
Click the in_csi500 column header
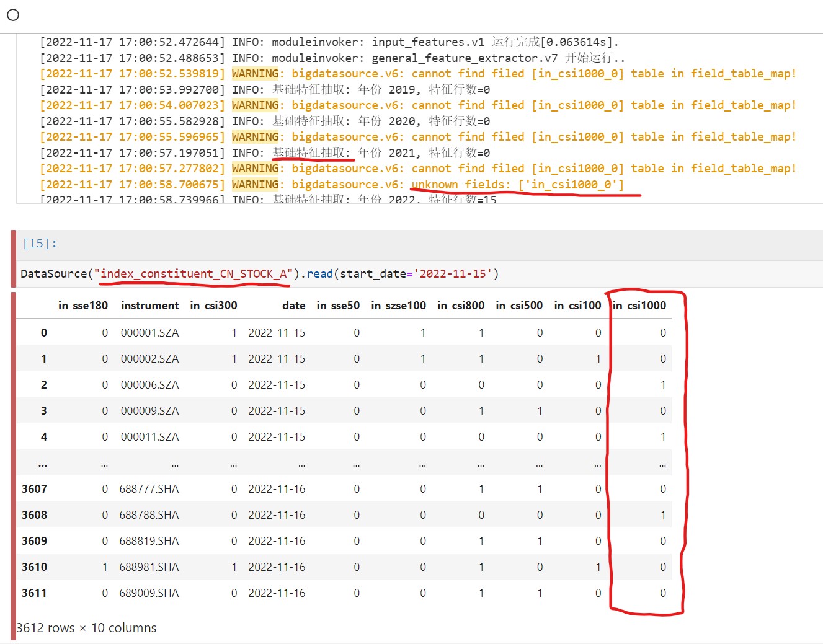[x=519, y=305]
